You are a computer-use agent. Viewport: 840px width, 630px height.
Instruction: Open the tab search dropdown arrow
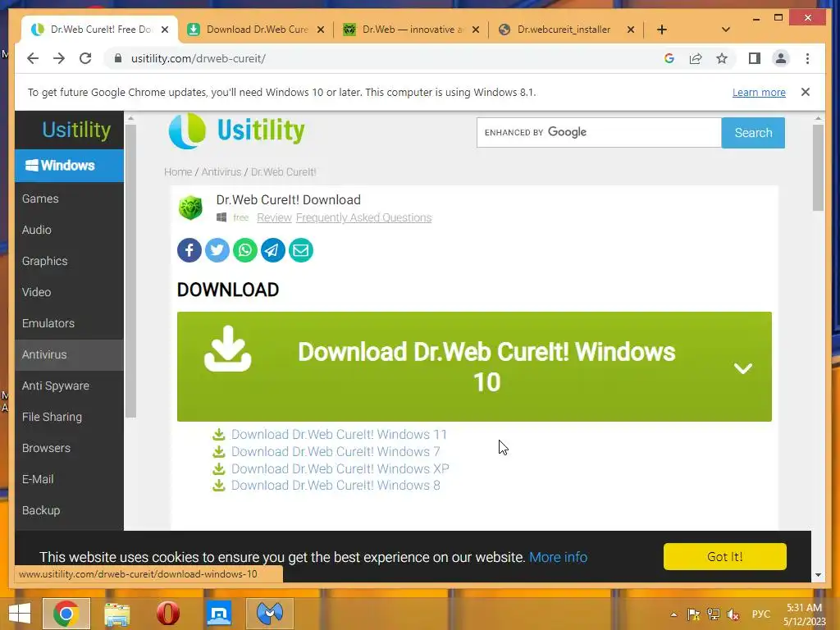tap(726, 30)
